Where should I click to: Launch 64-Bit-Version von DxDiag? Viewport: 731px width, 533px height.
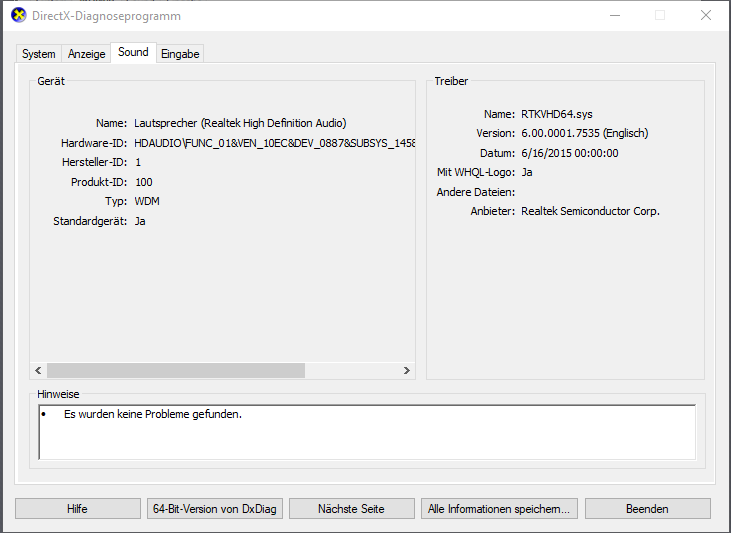214,509
